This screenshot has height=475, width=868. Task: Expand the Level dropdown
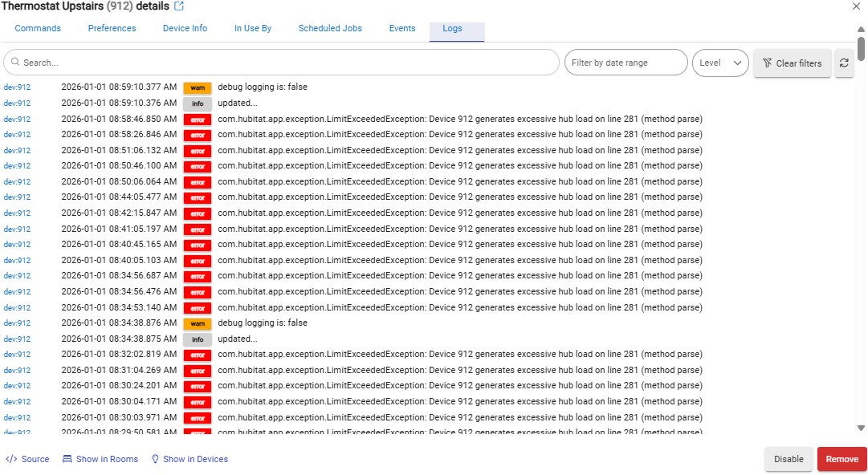pos(720,63)
